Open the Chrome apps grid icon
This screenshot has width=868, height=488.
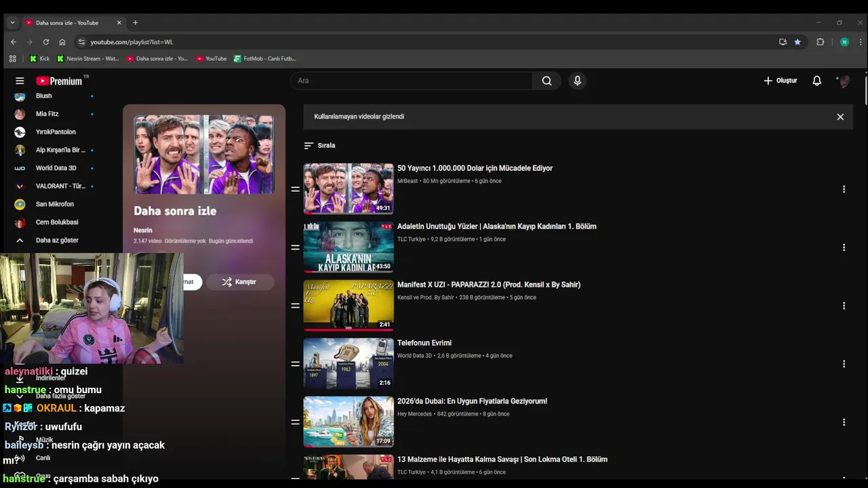pyautogui.click(x=12, y=59)
